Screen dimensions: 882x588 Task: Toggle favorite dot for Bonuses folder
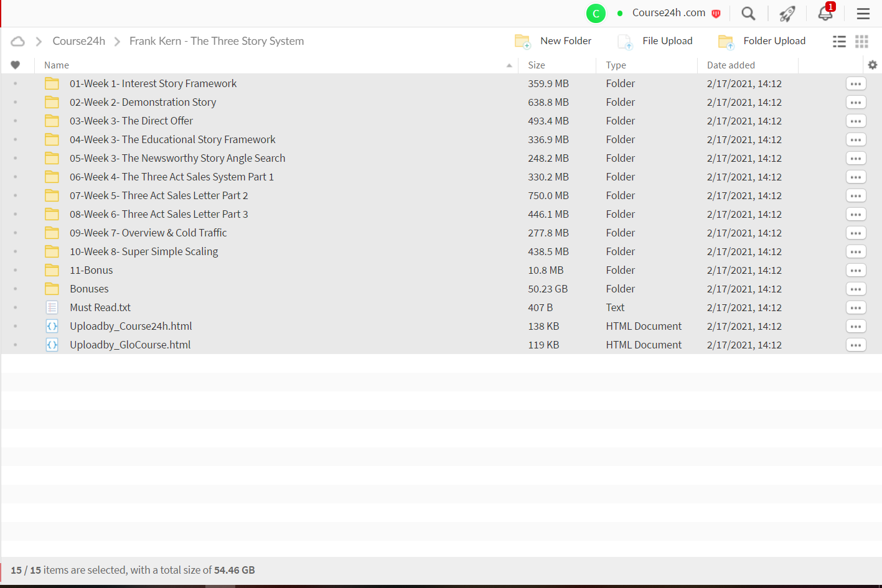click(16, 289)
